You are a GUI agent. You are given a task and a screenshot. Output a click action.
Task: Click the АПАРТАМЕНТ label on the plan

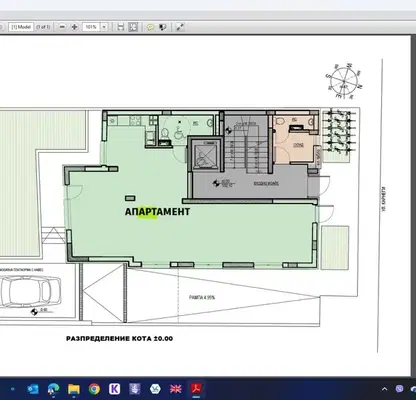157,212
